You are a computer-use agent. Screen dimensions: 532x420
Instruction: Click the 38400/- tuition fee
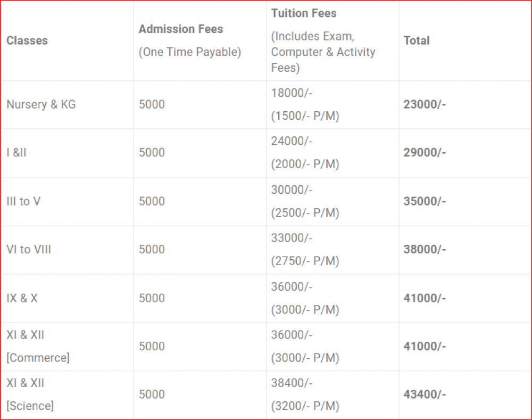click(x=292, y=383)
